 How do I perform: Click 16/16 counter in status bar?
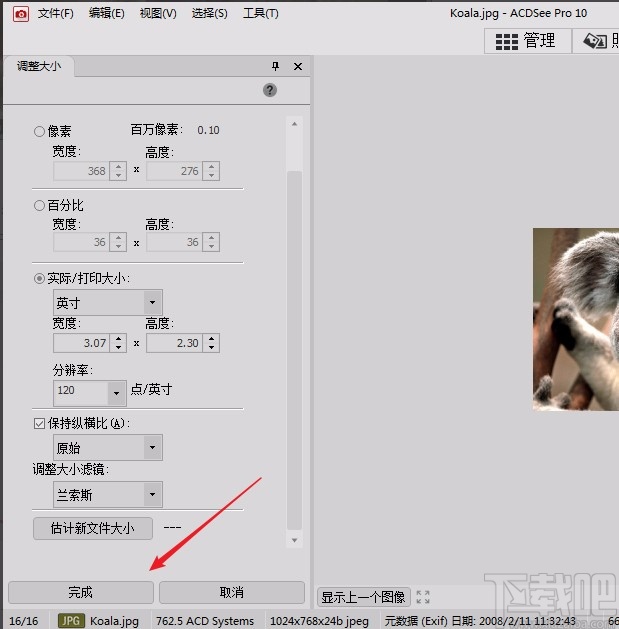[x=24, y=621]
